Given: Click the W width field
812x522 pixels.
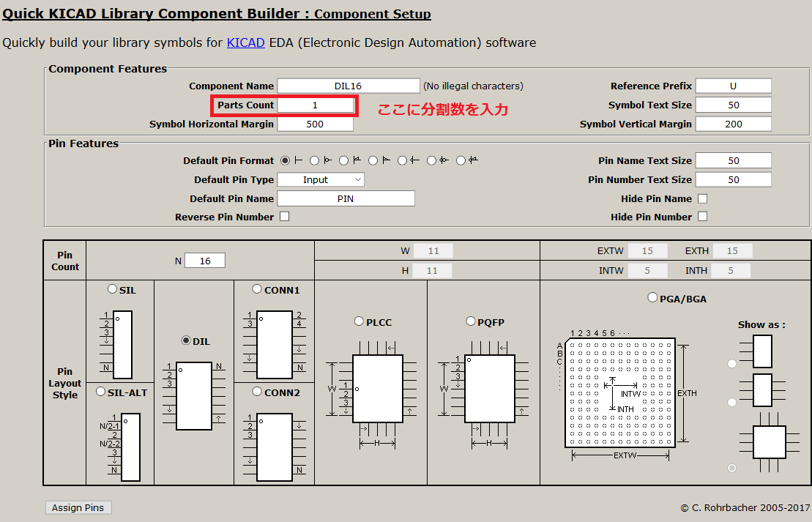Looking at the screenshot, I should click(433, 250).
